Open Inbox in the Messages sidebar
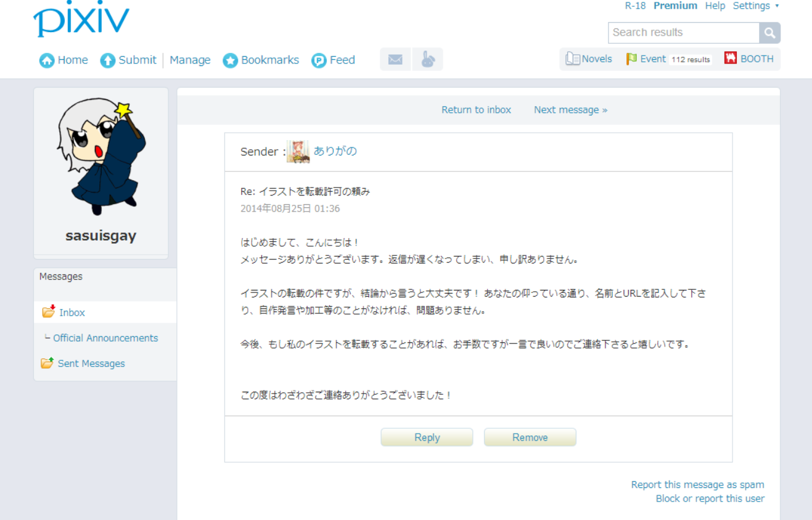Image resolution: width=812 pixels, height=520 pixels. [72, 313]
